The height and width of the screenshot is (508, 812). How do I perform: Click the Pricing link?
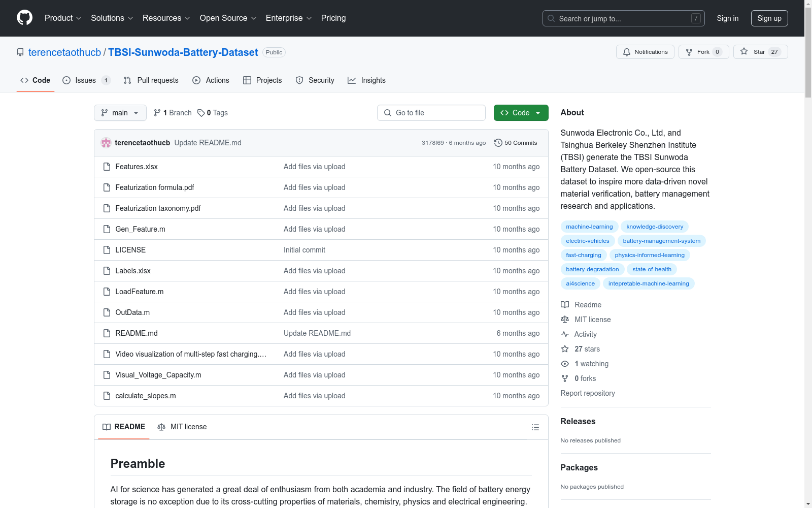[333, 18]
